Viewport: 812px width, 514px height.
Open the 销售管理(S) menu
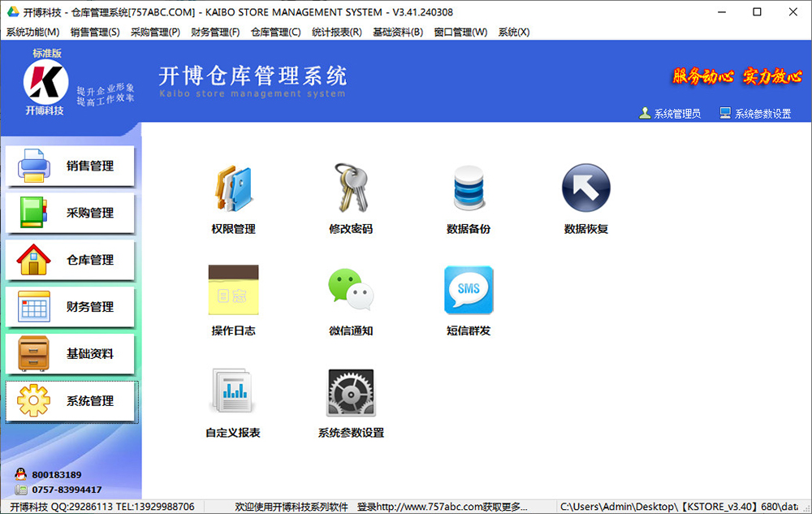tap(95, 32)
